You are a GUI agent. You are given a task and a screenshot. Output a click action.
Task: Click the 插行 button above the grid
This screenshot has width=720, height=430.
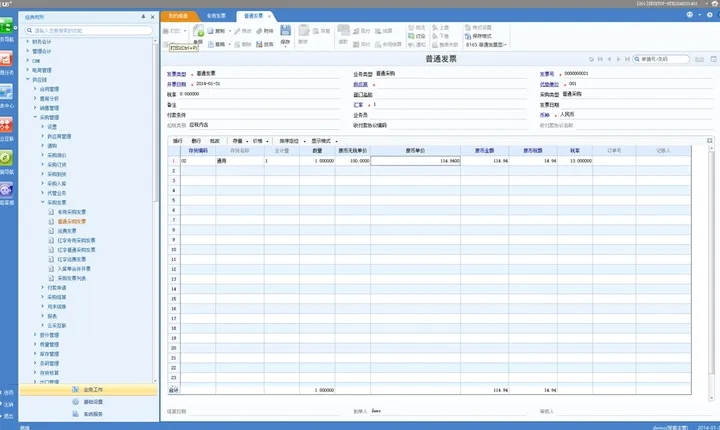(178, 141)
